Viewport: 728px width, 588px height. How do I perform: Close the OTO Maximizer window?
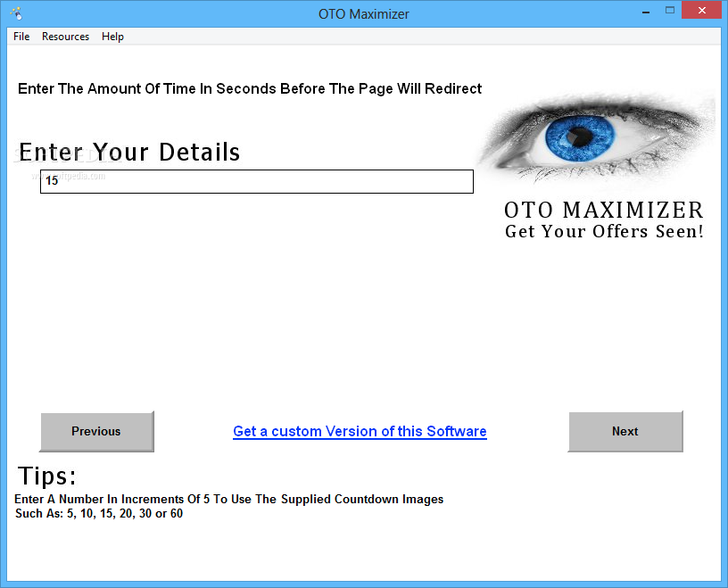pyautogui.click(x=701, y=10)
